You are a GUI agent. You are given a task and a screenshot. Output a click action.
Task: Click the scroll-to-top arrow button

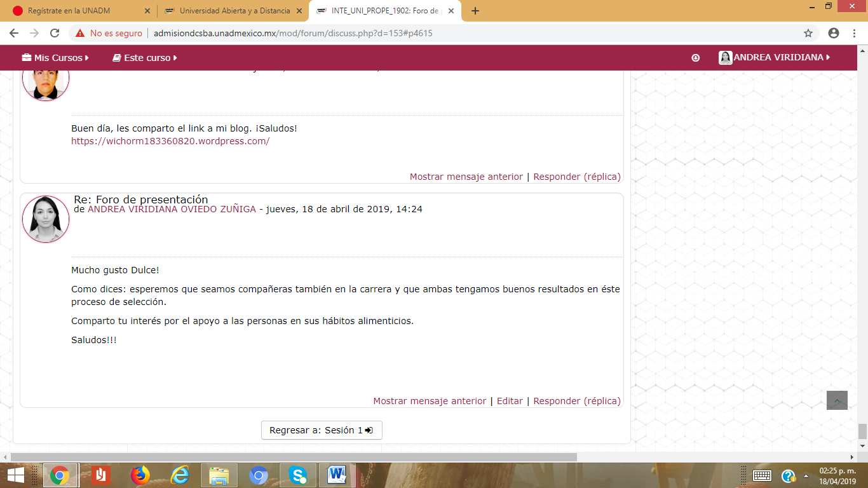tap(837, 400)
